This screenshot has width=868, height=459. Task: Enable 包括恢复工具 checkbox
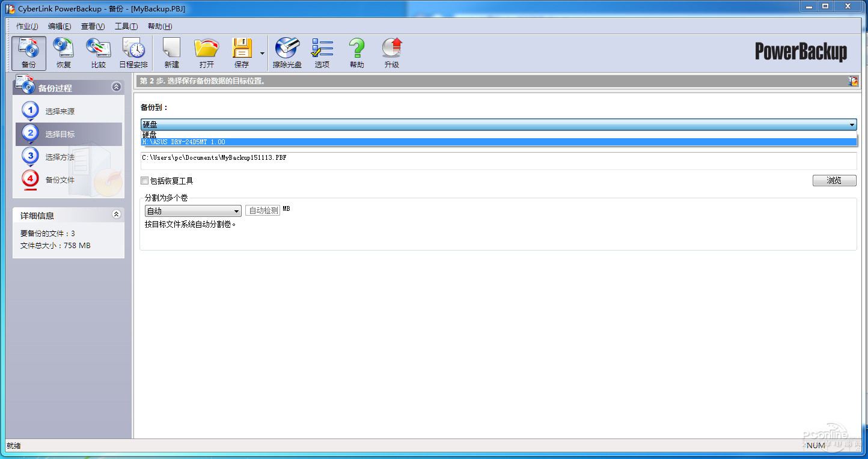(x=144, y=180)
